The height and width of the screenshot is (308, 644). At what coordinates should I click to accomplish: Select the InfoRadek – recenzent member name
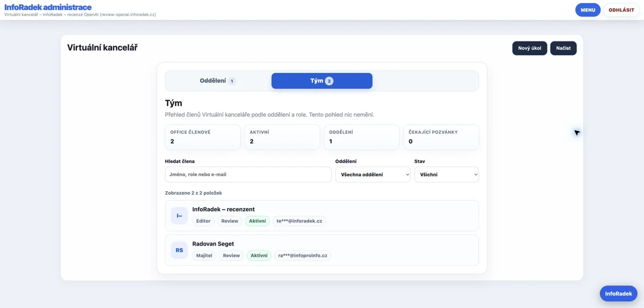click(223, 209)
